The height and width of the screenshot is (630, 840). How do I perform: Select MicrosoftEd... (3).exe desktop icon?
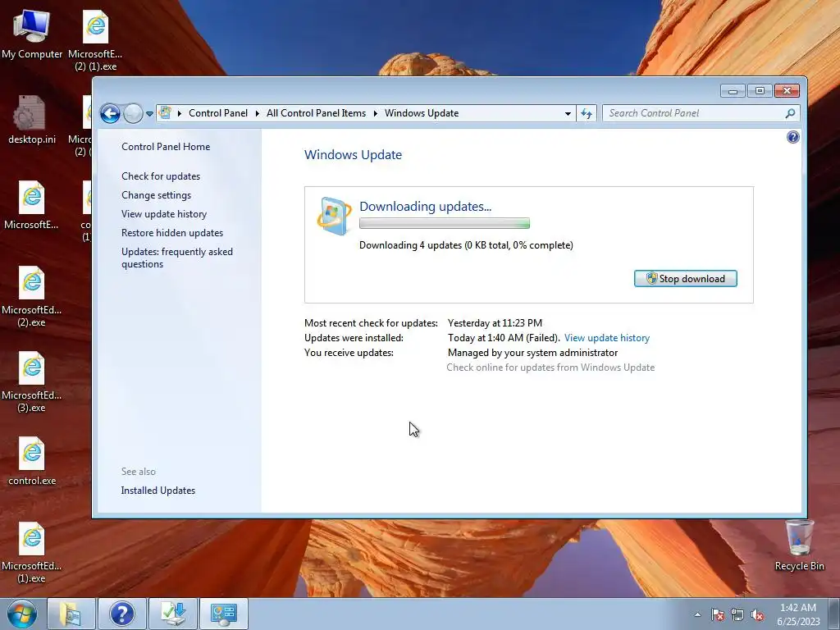pos(32,382)
